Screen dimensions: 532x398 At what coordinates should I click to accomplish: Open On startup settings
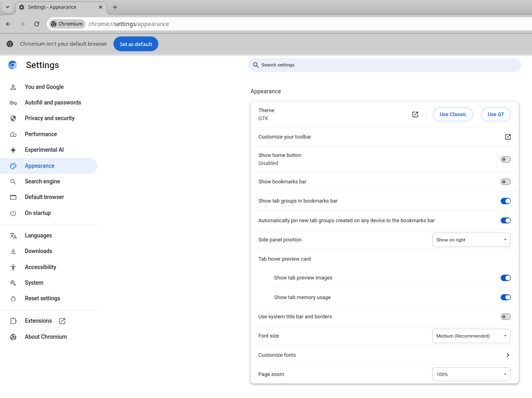click(x=49, y=213)
